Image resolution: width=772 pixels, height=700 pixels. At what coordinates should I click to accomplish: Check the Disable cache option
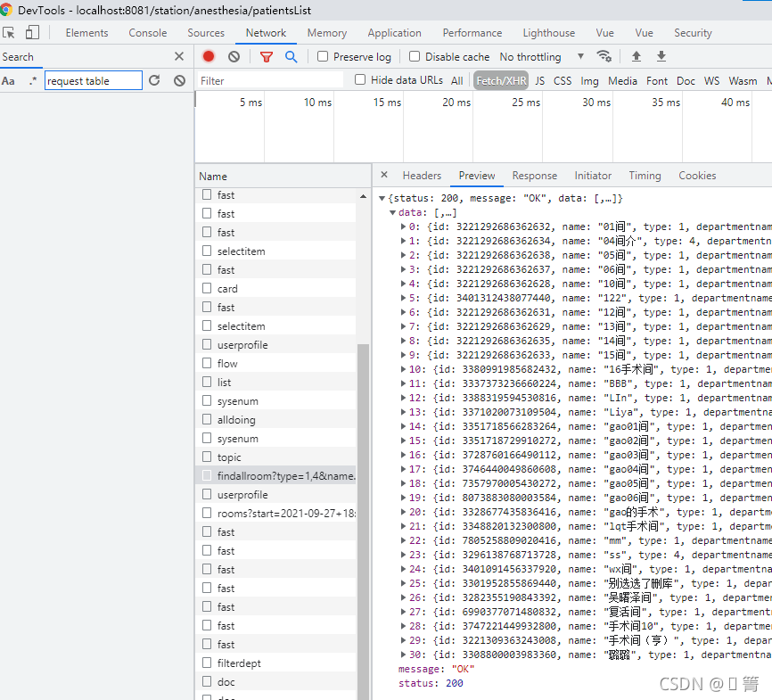[x=415, y=56]
